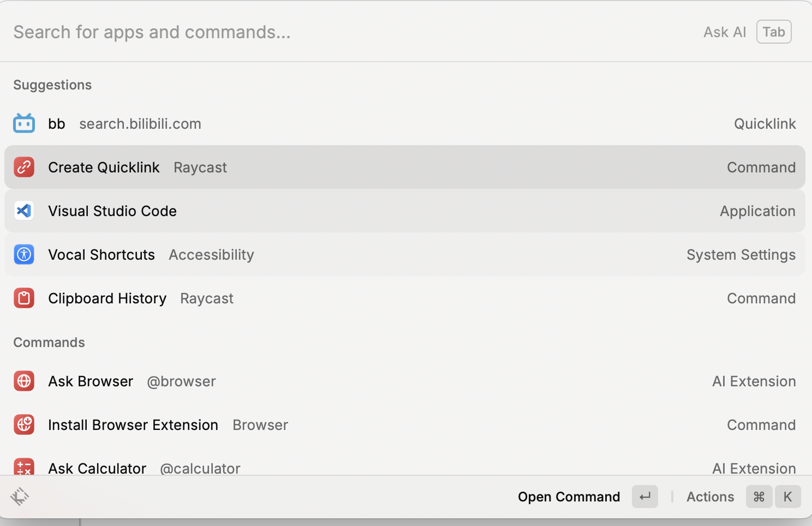Click the Clipboard History icon
This screenshot has height=526, width=812.
(x=24, y=298)
